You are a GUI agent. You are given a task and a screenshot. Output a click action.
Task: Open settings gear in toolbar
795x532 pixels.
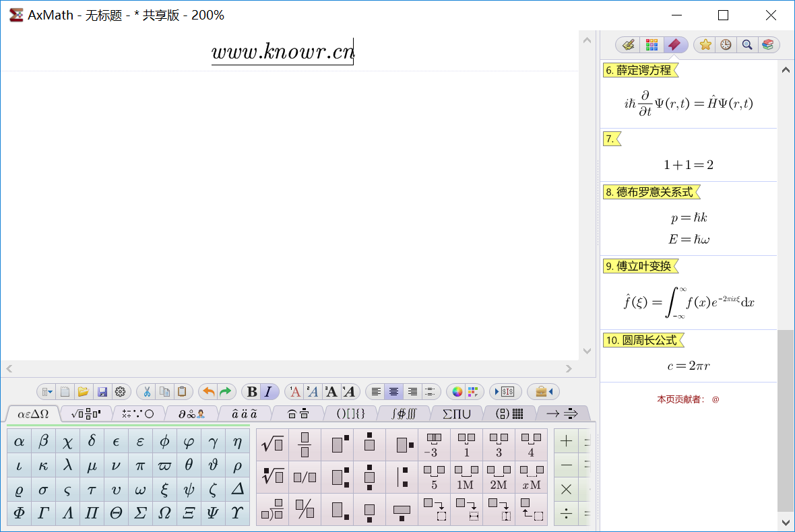pos(120,392)
